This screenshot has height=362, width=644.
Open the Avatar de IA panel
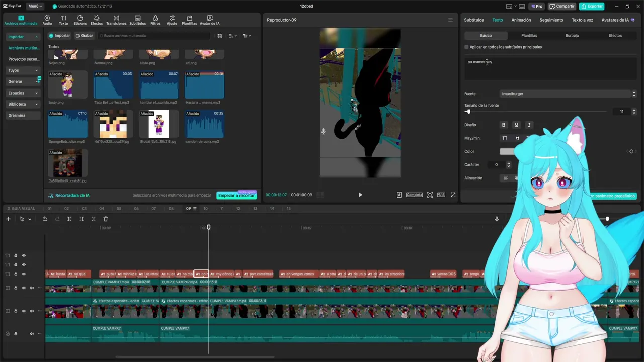[210, 20]
